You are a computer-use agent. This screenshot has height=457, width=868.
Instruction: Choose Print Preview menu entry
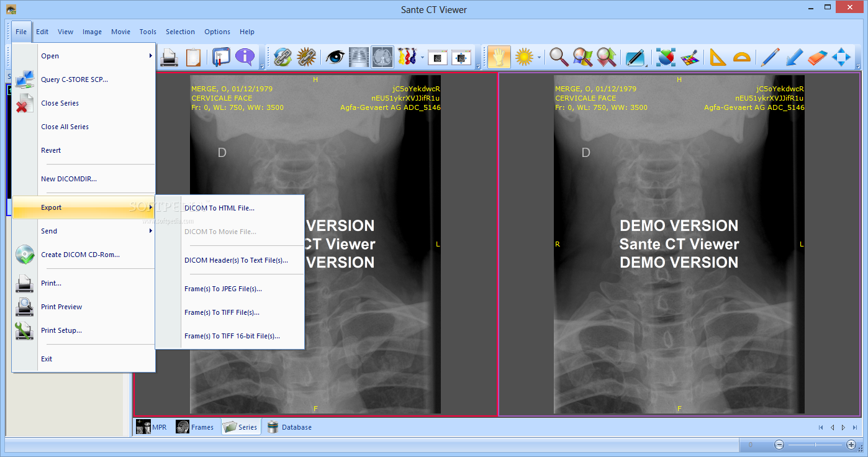[x=84, y=307]
